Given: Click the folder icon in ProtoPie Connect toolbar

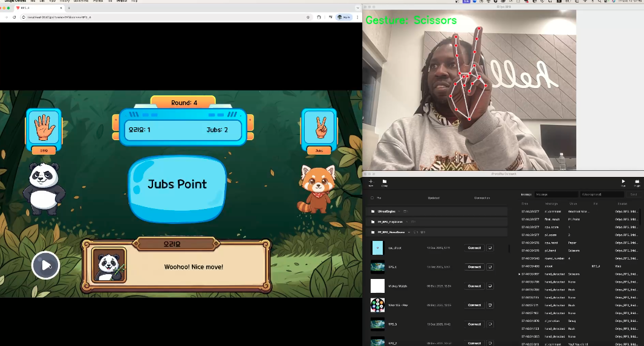Looking at the screenshot, I should [x=385, y=182].
